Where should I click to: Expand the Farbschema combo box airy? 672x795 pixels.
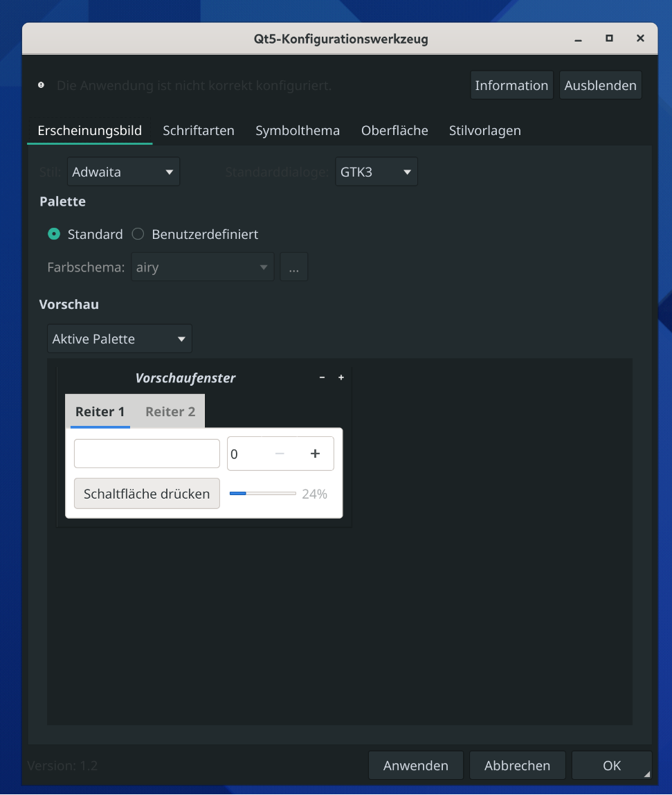click(203, 267)
